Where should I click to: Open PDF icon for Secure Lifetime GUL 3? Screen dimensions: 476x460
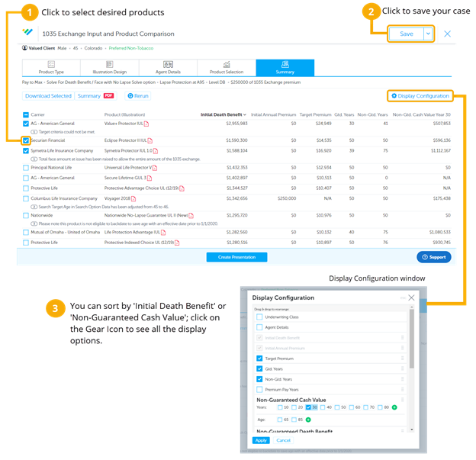coord(150,178)
